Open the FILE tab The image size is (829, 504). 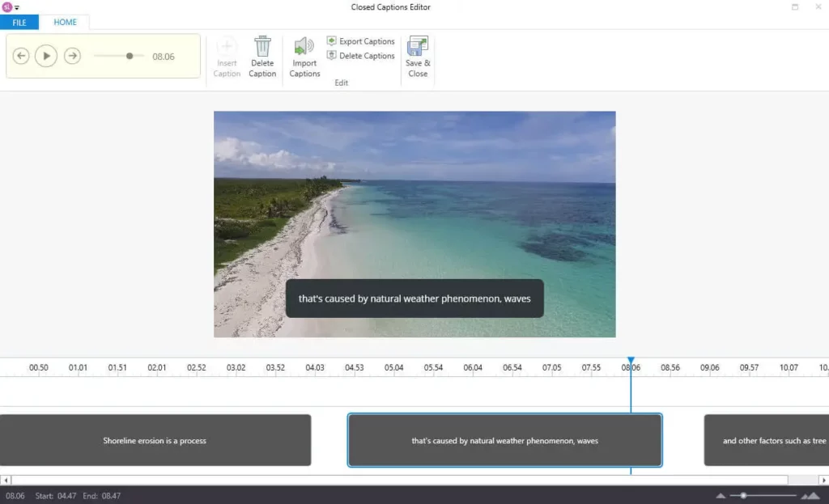click(x=19, y=23)
